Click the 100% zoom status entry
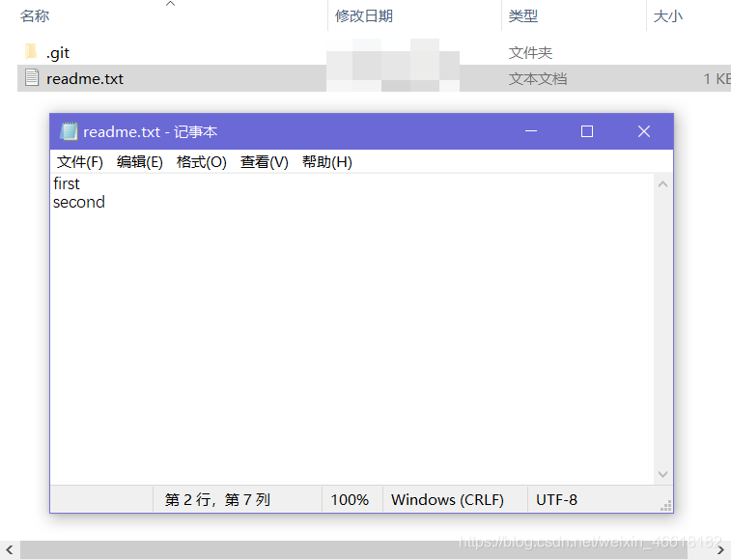The image size is (731, 560). click(x=351, y=499)
